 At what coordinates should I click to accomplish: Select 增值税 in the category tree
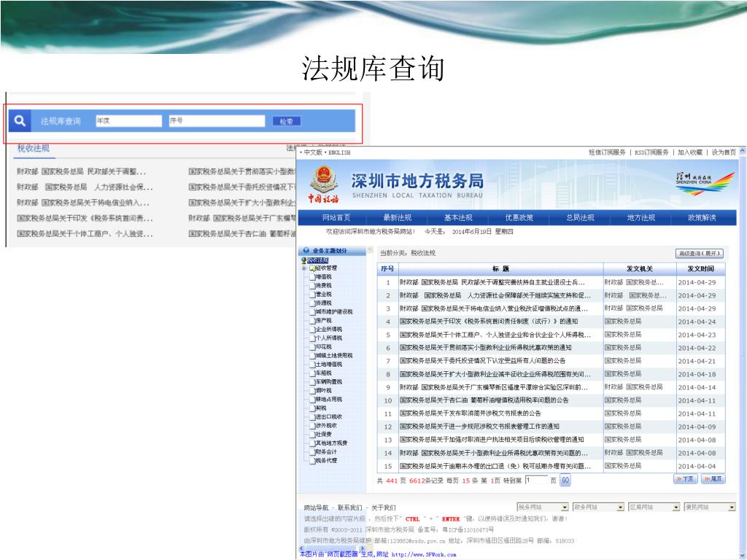[x=323, y=276]
